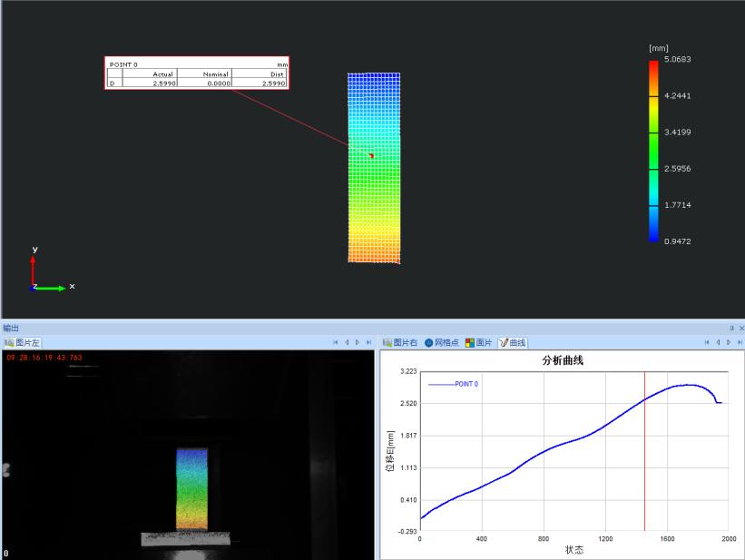745x560 pixels.
Task: Click the 曲线 chart tab icon
Action: point(503,343)
